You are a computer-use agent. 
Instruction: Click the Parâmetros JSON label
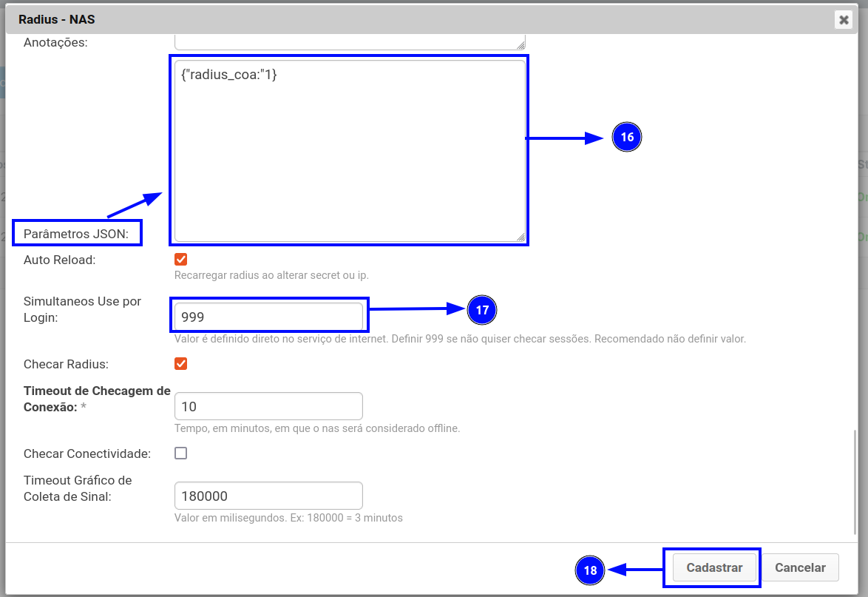click(x=76, y=235)
